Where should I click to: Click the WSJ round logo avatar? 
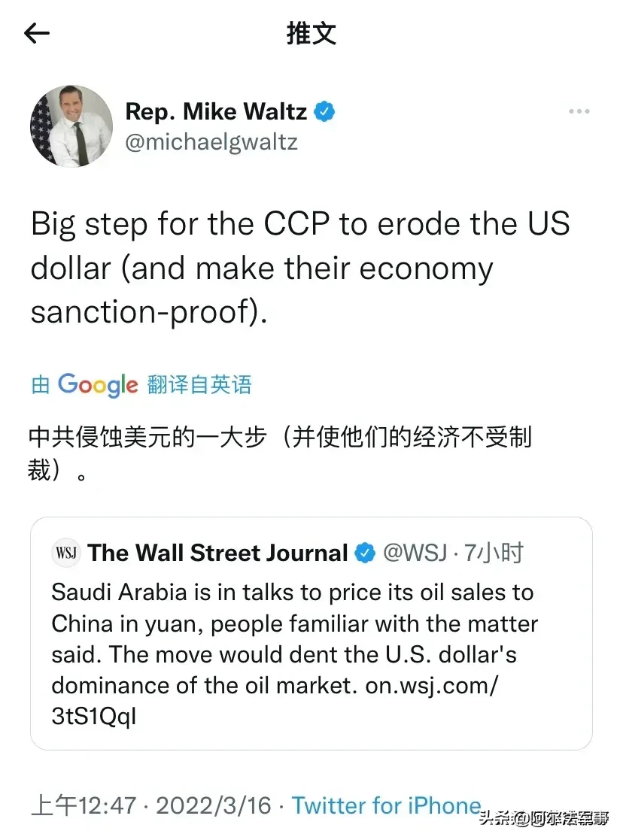(66, 553)
